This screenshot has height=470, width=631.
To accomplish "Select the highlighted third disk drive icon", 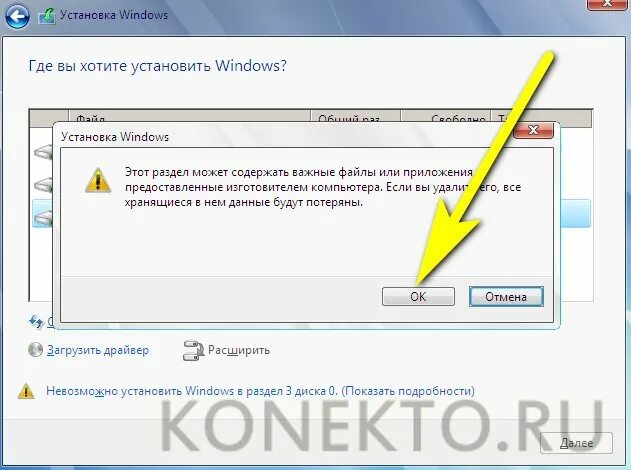I will [43, 218].
